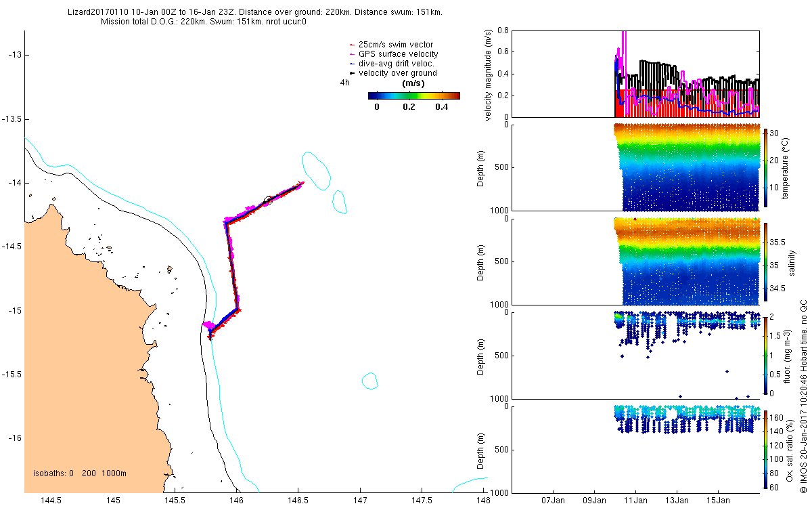Click the fluorescence colorbar
This screenshot has height=508, width=812.
click(x=765, y=355)
